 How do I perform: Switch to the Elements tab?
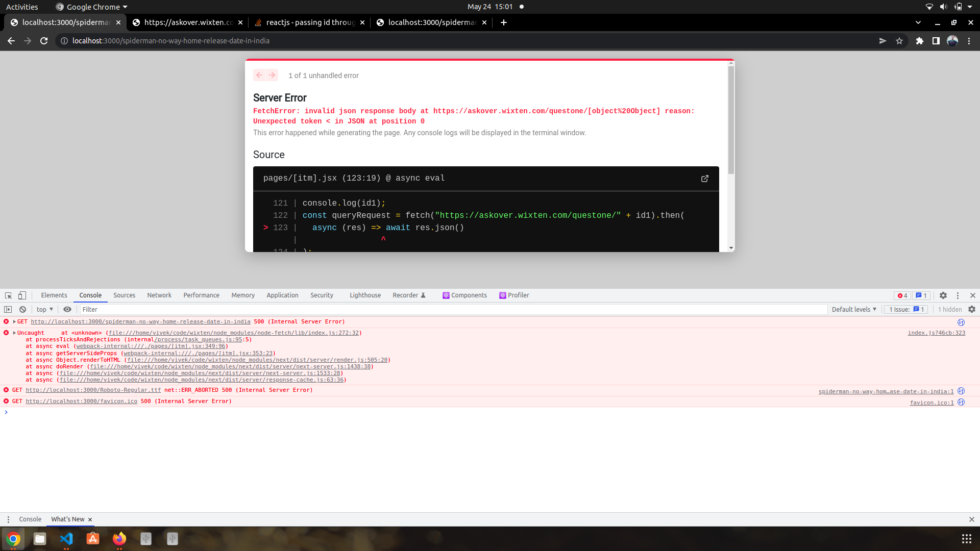(54, 295)
